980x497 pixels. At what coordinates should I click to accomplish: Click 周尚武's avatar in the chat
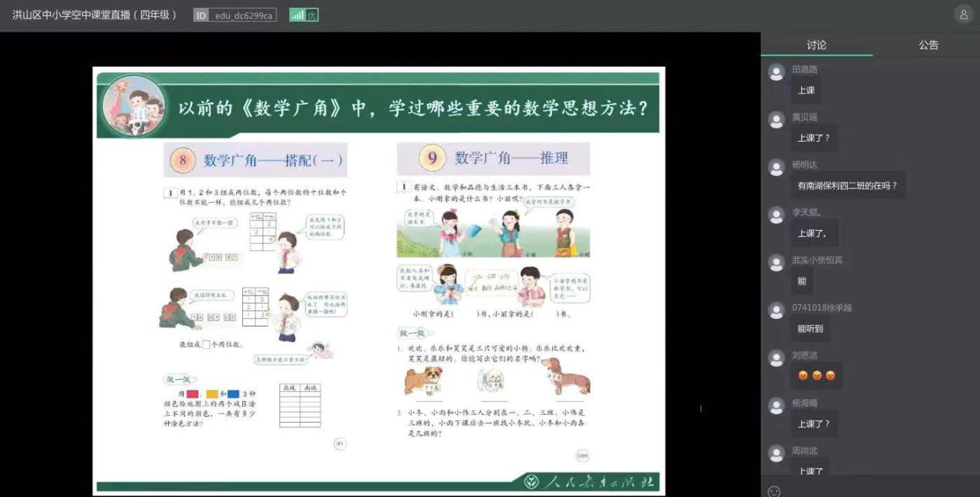[x=776, y=454]
